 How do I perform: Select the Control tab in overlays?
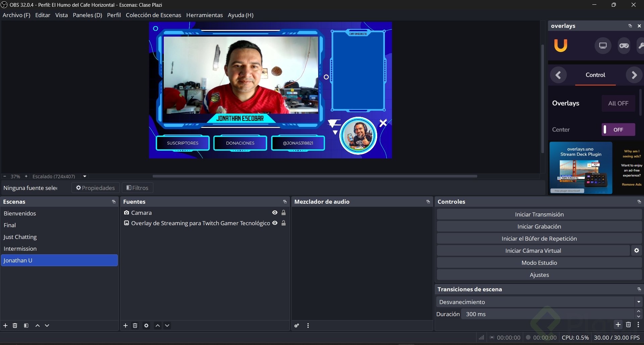[595, 75]
